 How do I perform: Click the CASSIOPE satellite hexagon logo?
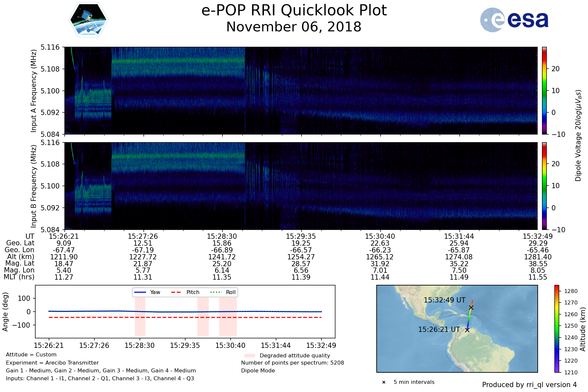tap(88, 20)
